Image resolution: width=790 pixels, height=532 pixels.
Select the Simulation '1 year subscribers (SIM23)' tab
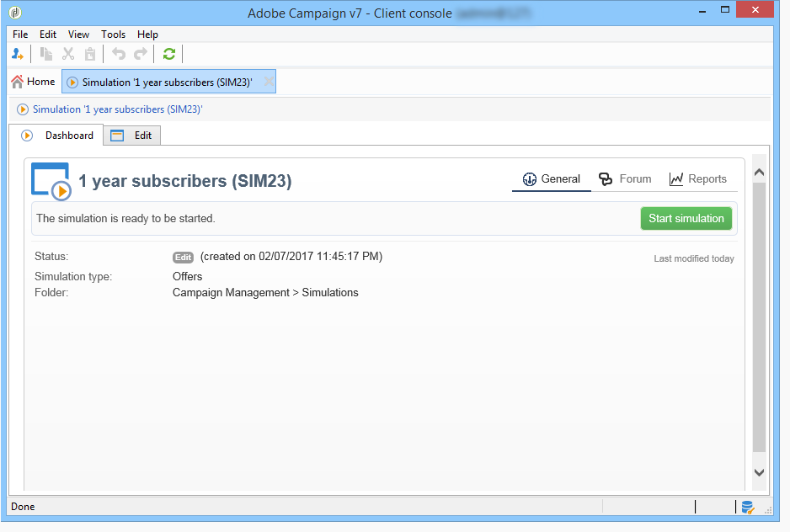click(168, 82)
